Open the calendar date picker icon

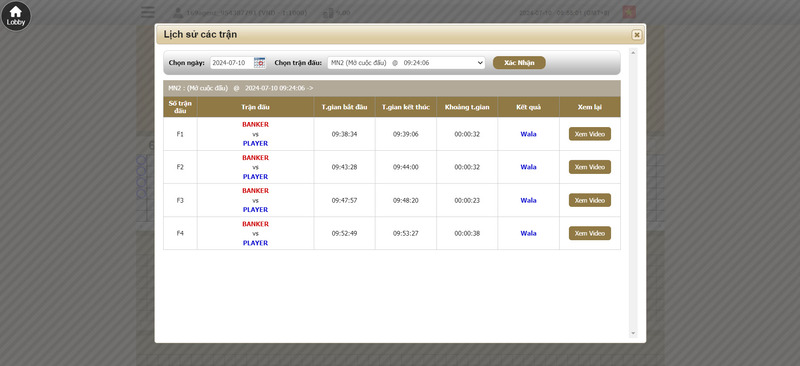click(260, 63)
